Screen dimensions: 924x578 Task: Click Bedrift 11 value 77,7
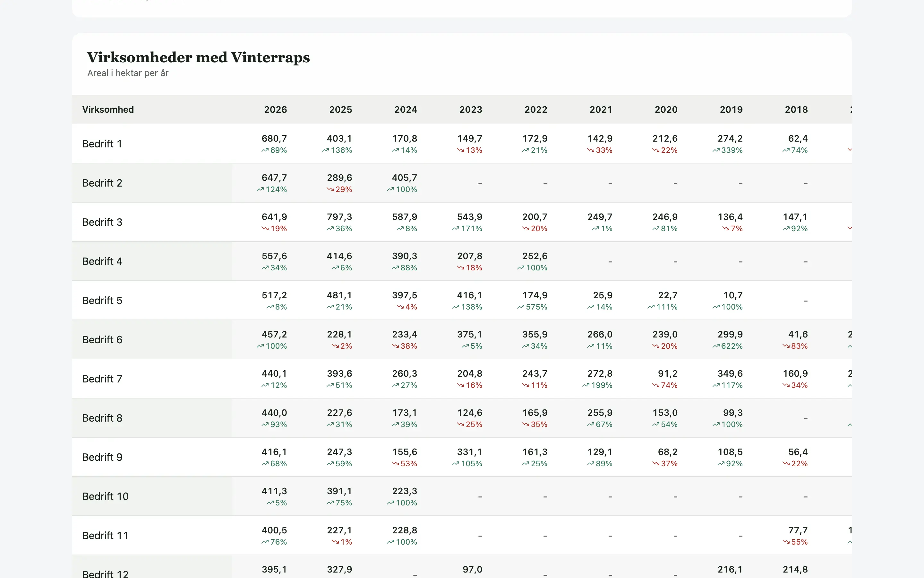pos(798,530)
